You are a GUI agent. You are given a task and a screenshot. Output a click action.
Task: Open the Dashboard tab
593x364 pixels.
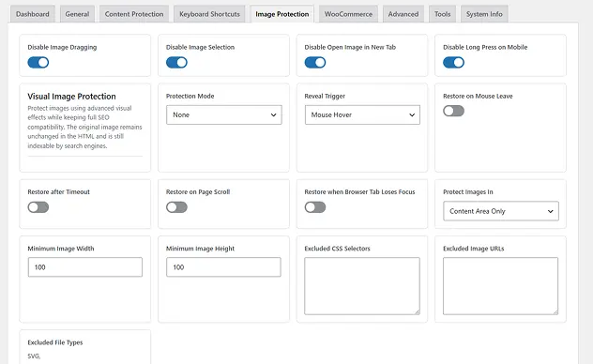pos(33,14)
